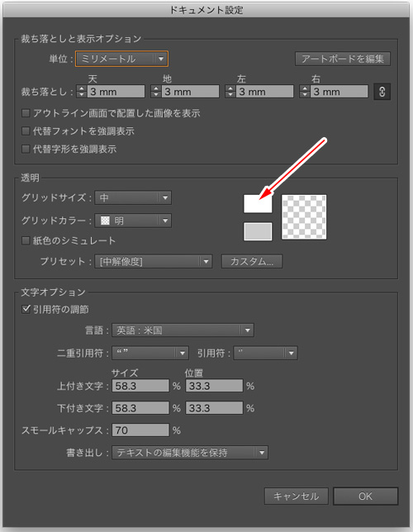Click the white top grid color swatch

pos(258,203)
